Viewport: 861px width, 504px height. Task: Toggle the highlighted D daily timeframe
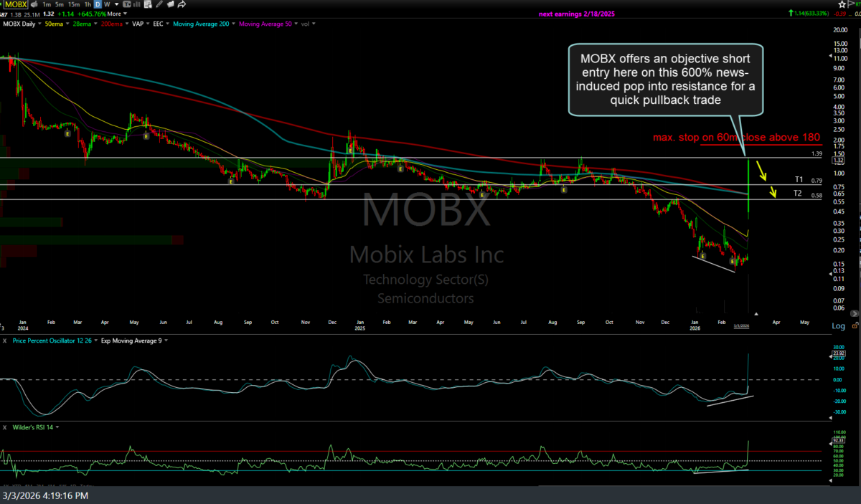coord(97,4)
